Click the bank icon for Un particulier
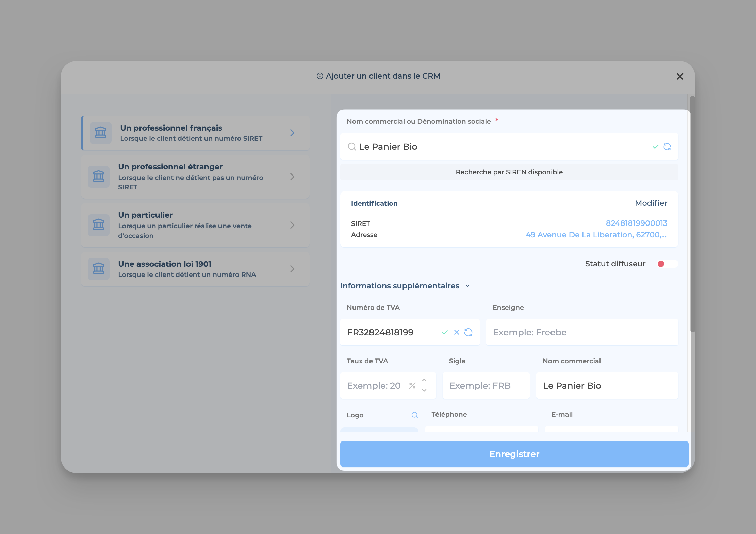 pos(99,225)
